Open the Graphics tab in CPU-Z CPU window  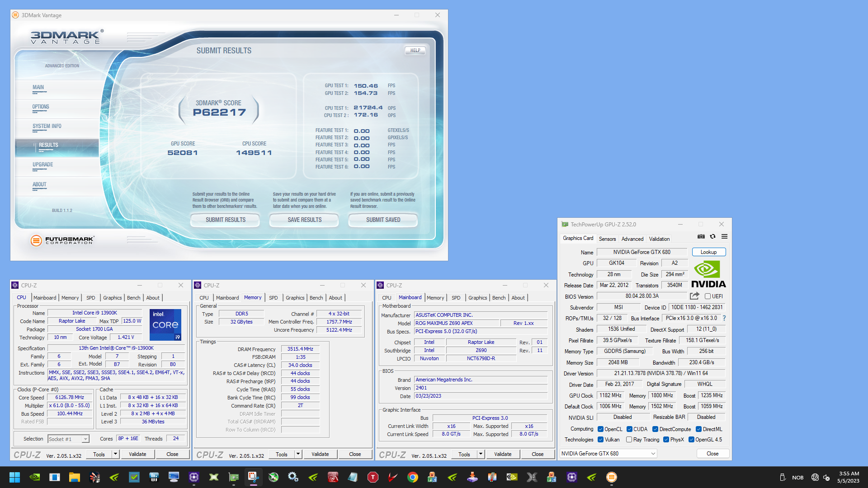point(113,298)
